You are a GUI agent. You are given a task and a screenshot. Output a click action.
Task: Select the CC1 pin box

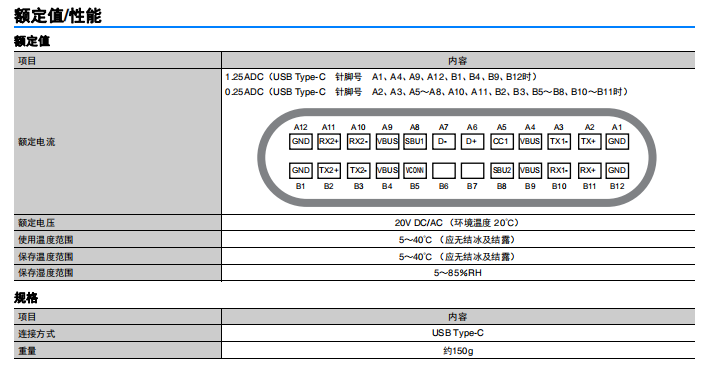501,141
